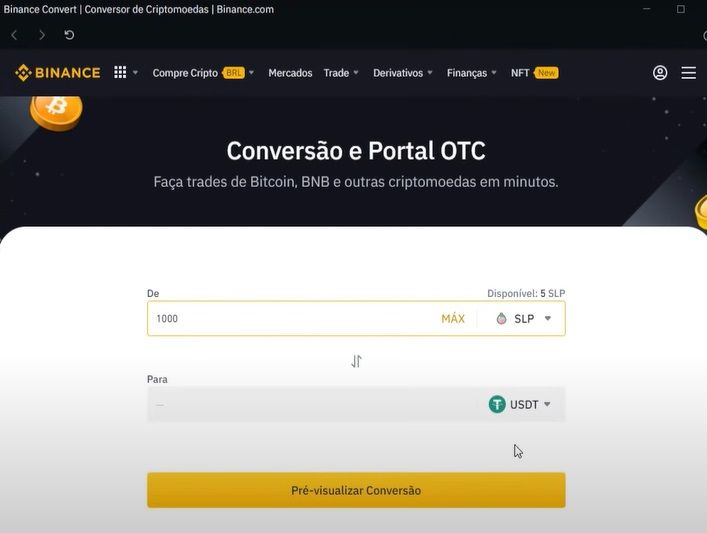Open the hamburger menu icon
707x533 pixels.
pyautogui.click(x=688, y=73)
